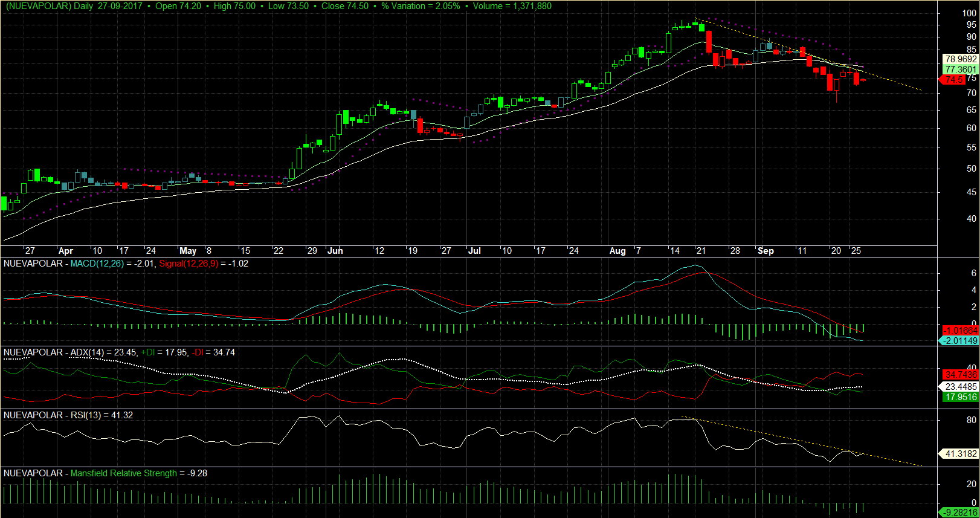Select the Low 73.50 header value

point(288,6)
